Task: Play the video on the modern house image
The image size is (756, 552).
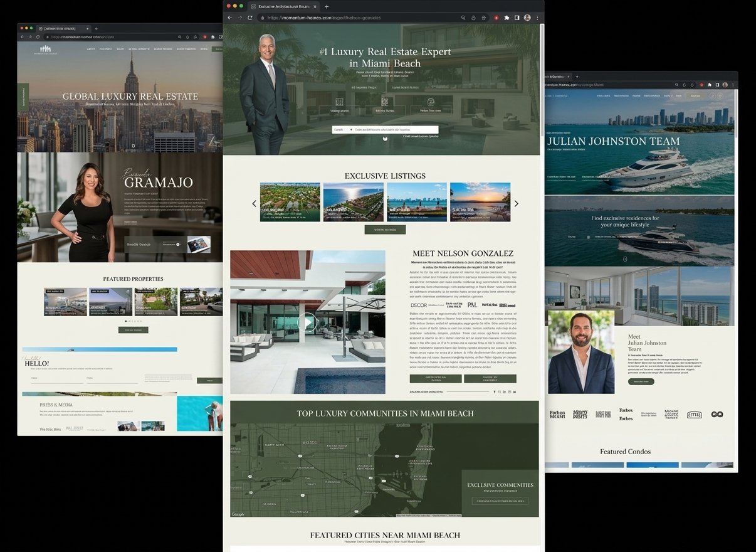Action: [x=307, y=322]
